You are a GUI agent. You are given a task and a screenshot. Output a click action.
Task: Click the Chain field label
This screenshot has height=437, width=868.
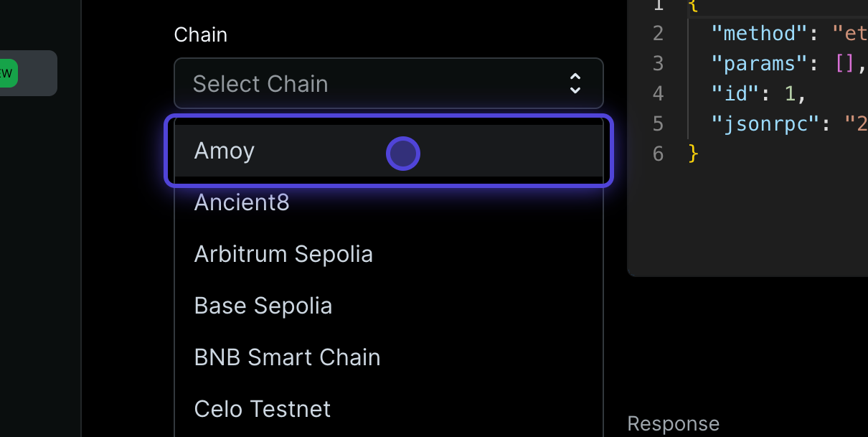tap(200, 34)
